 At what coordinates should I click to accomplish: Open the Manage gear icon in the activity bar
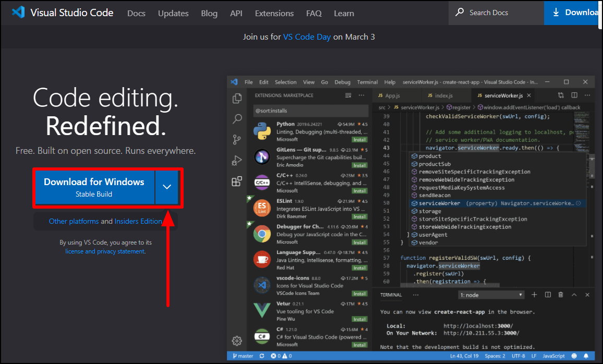point(237,341)
